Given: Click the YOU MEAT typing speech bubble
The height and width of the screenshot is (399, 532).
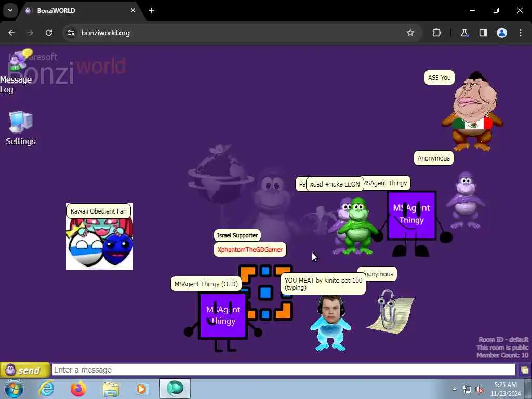Looking at the screenshot, I should click(x=323, y=284).
